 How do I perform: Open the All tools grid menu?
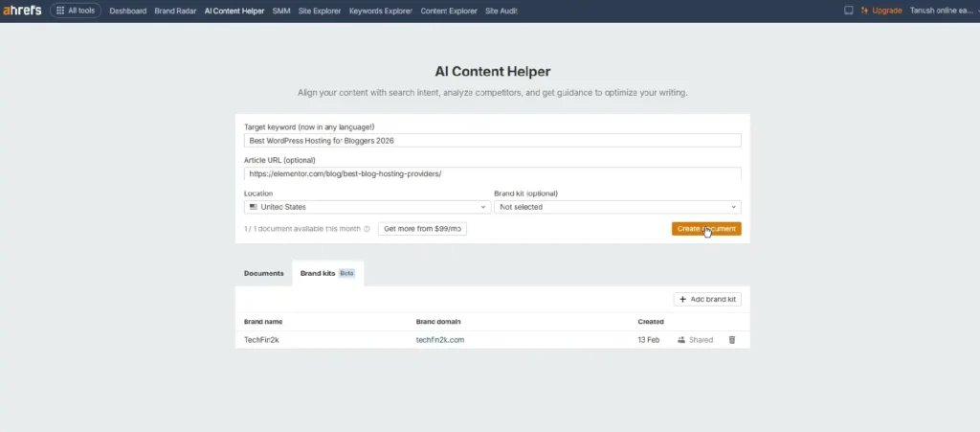coord(76,11)
